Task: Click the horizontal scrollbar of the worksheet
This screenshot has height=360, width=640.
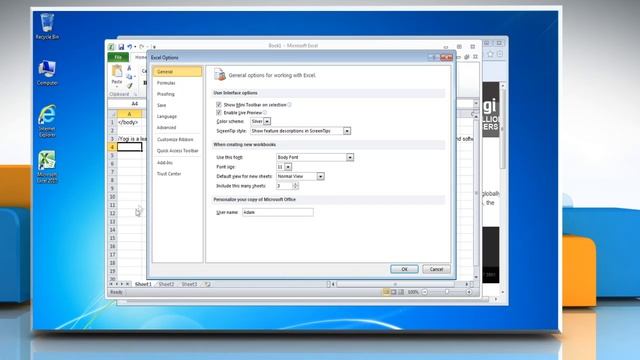Action: click(x=395, y=284)
